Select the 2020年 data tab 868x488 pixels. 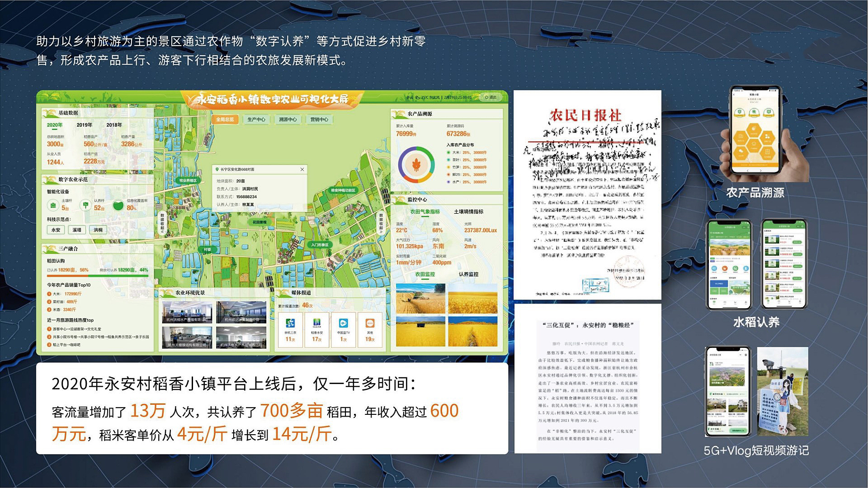[x=55, y=125]
